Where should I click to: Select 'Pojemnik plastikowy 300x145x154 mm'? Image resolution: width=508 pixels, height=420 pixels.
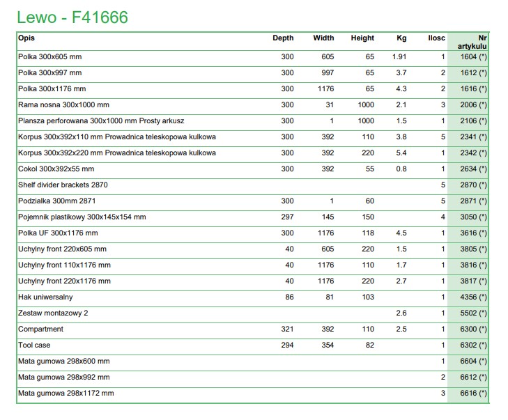pyautogui.click(x=82, y=217)
